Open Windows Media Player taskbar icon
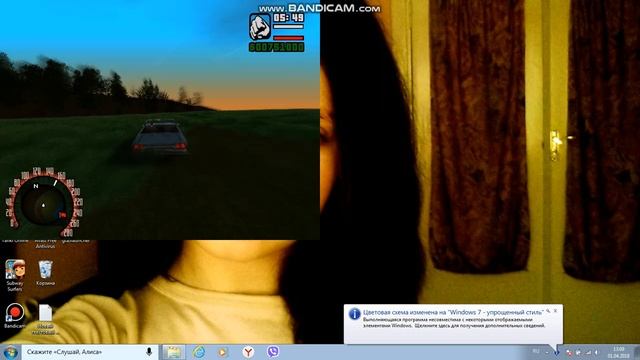Image resolution: width=640 pixels, height=360 pixels. 223,352
